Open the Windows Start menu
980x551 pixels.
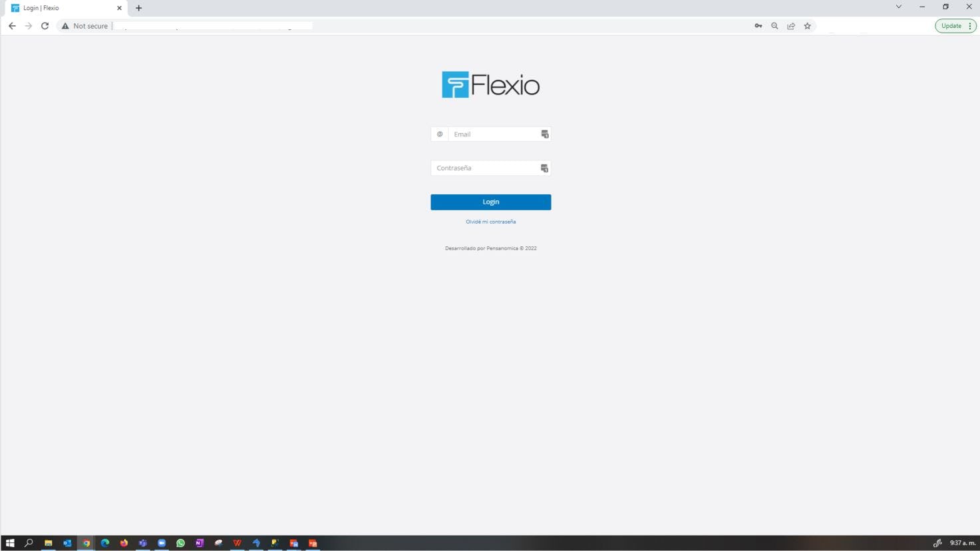coord(10,543)
